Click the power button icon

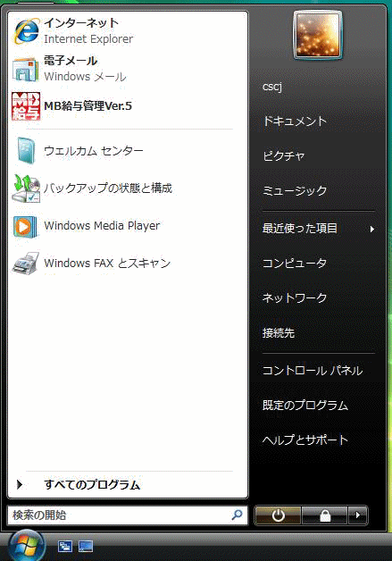tap(278, 515)
